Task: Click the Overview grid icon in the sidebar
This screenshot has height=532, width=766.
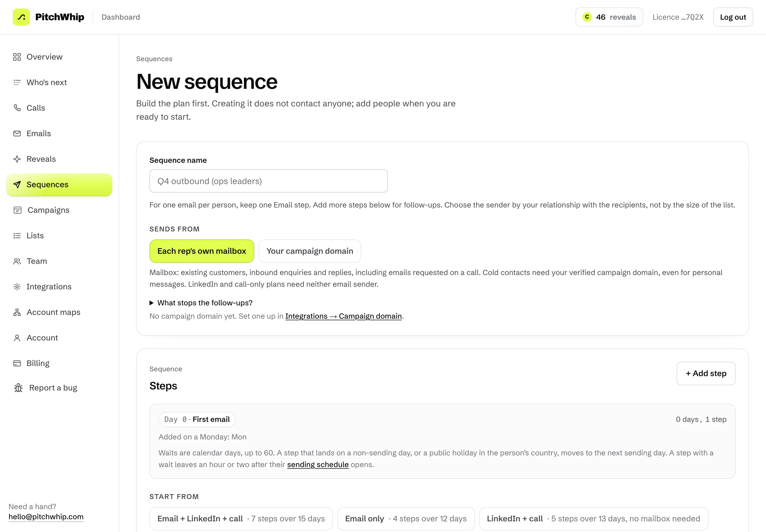Action: click(x=17, y=57)
